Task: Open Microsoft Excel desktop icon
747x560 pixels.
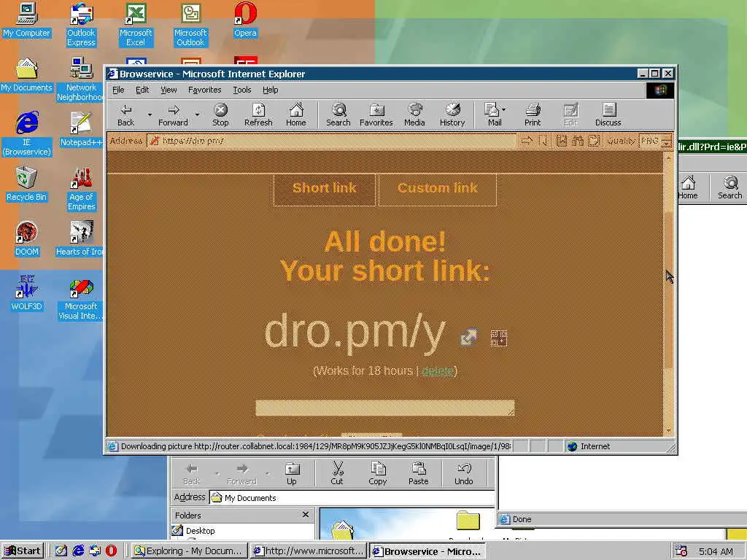Action: tap(136, 25)
